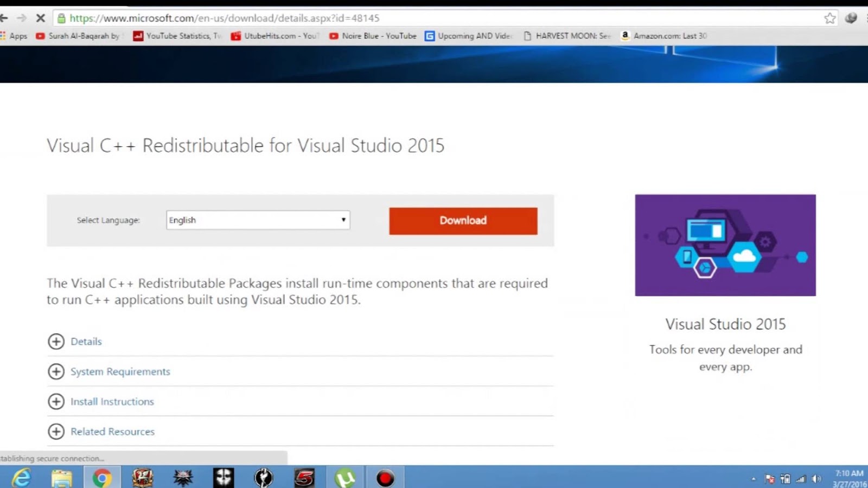Open the skull mask game icon in taskbar

tap(224, 478)
